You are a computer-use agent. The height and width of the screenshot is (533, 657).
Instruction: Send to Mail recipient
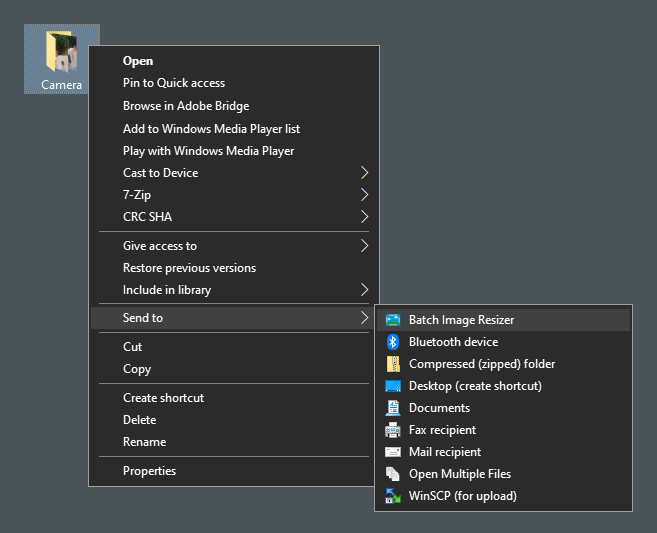[503, 452]
